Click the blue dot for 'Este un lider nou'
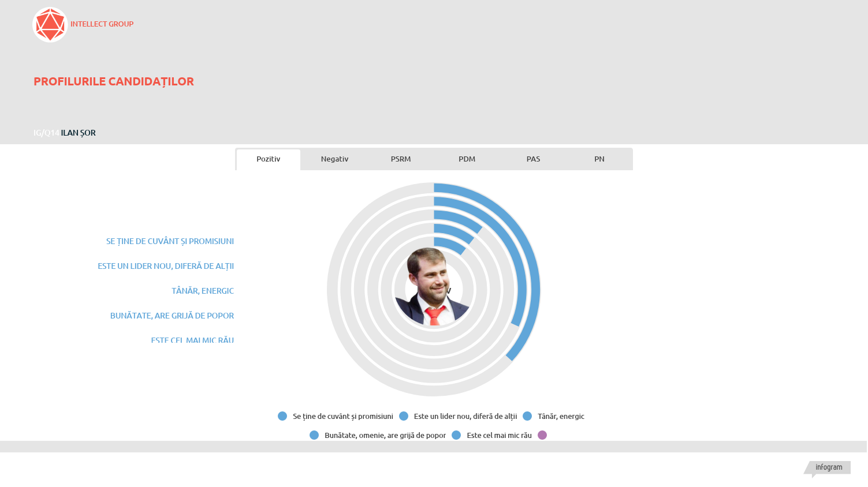 point(404,416)
